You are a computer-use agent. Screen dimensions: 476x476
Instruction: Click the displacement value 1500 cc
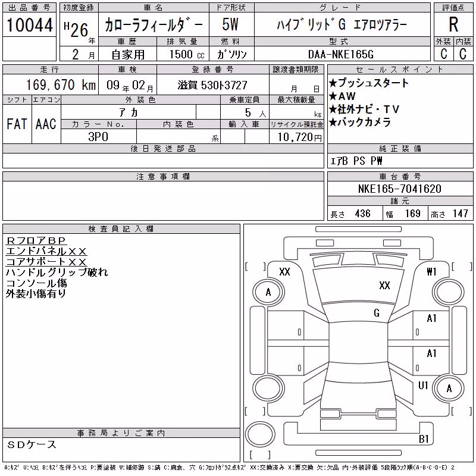(187, 54)
